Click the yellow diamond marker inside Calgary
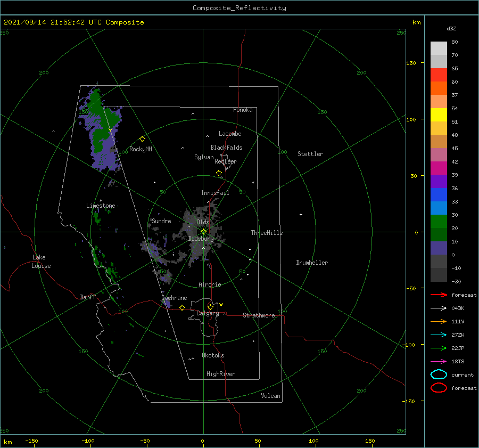479x448 pixels. click(210, 307)
